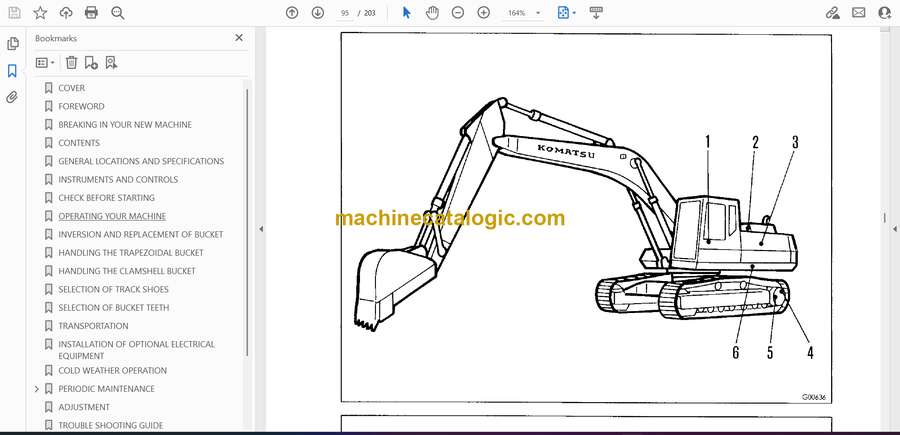Toggle the Bookmarks panel icon
900x435 pixels.
pyautogui.click(x=12, y=71)
